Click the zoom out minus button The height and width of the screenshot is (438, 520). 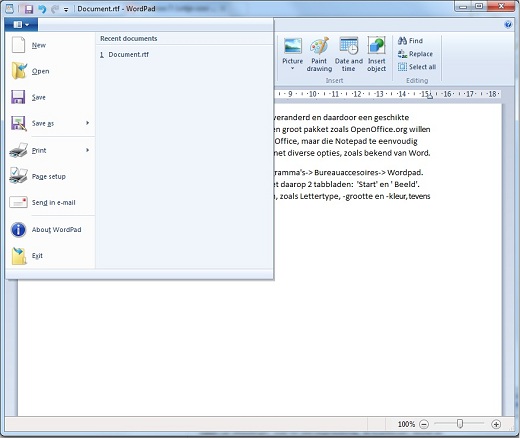tap(424, 424)
